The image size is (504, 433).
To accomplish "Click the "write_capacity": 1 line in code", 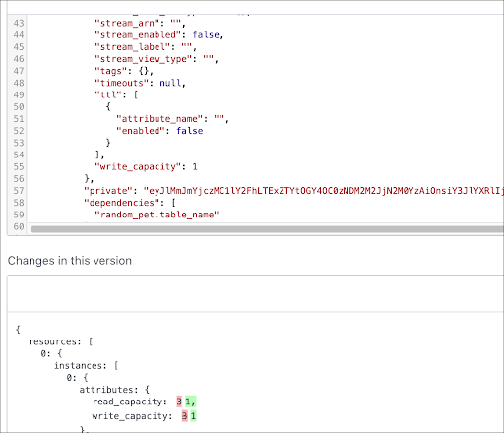I will pos(146,166).
